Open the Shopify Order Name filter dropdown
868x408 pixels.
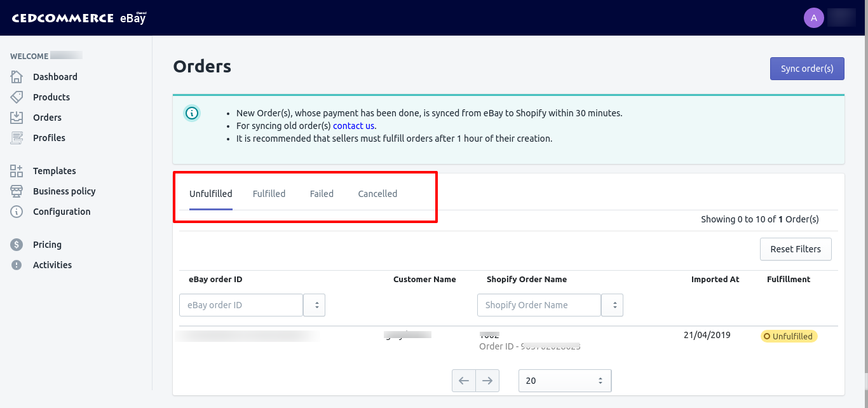(x=613, y=305)
